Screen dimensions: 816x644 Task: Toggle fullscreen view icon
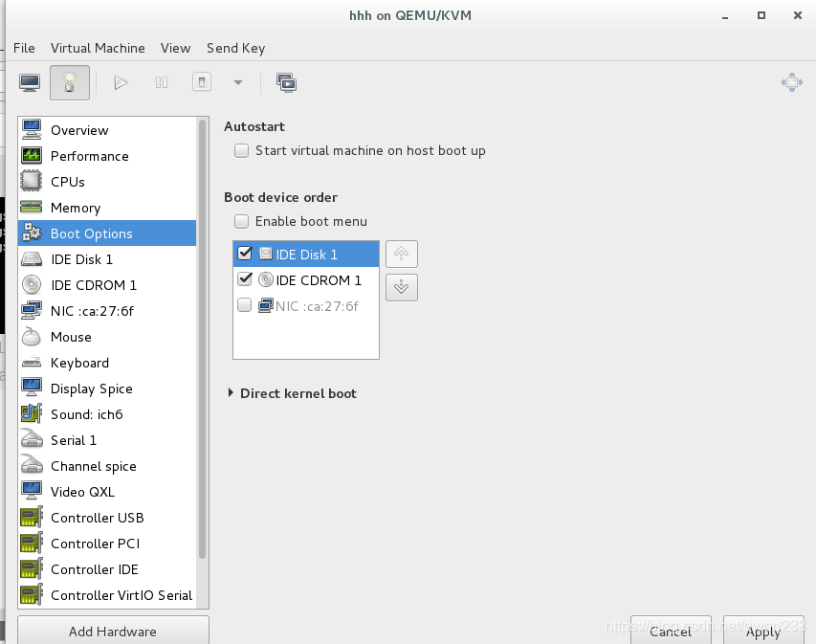pos(791,82)
